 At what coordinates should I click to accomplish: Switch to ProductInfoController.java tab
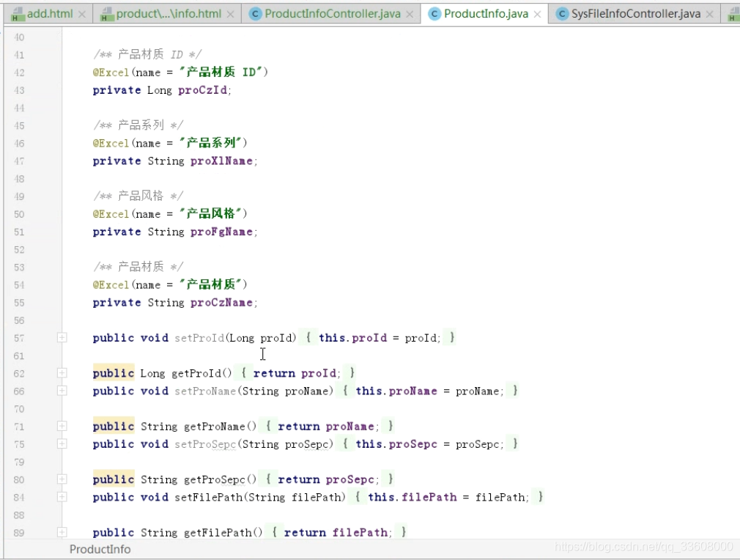click(x=332, y=14)
